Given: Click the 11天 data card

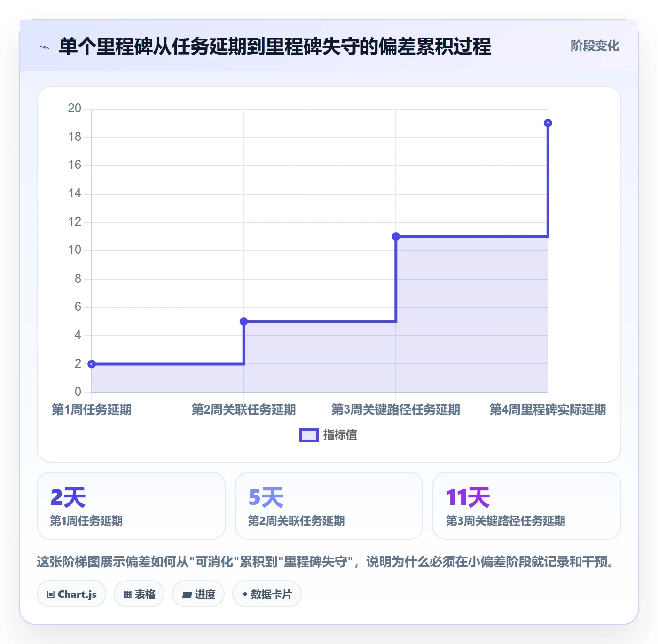Looking at the screenshot, I should 527,506.
